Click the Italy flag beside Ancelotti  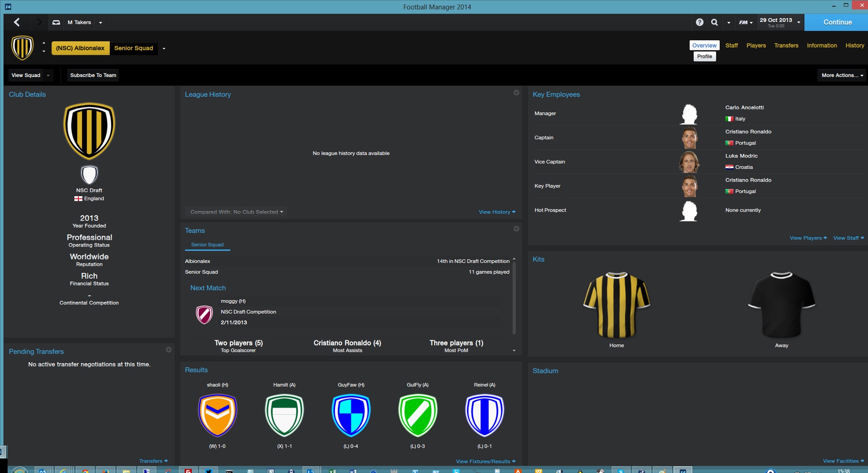click(x=730, y=119)
